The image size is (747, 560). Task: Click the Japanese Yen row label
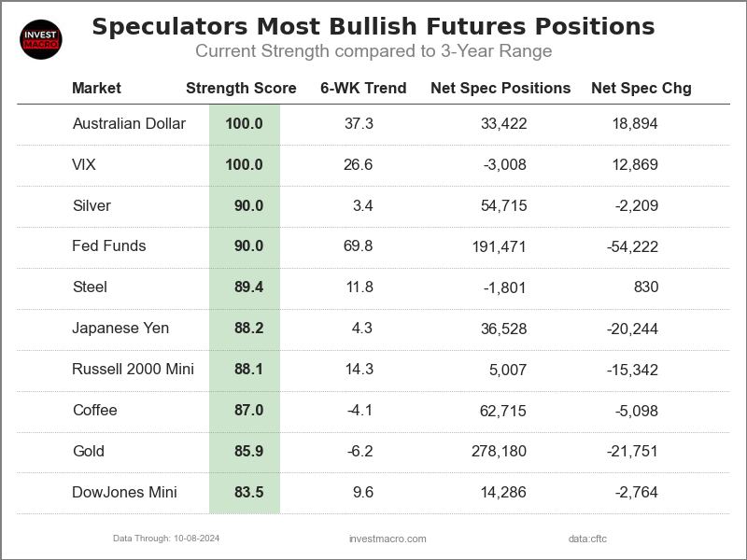coord(120,329)
